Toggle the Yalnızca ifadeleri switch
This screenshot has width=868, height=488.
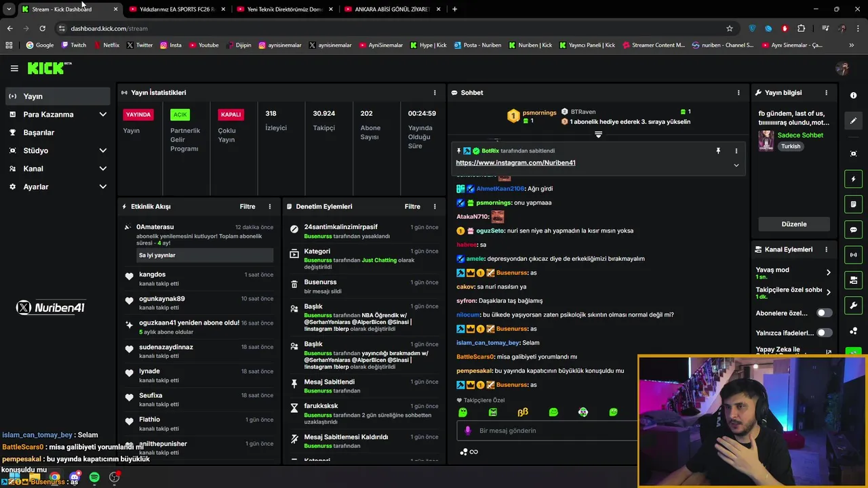point(824,333)
